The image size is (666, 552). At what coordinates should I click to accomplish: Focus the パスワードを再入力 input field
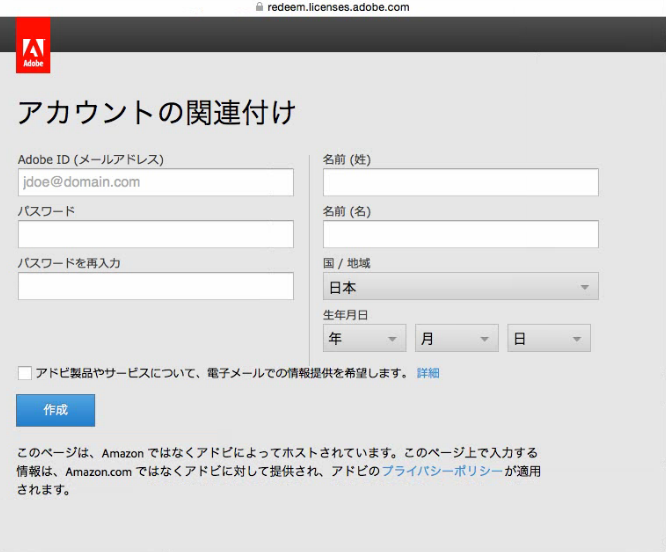155,286
